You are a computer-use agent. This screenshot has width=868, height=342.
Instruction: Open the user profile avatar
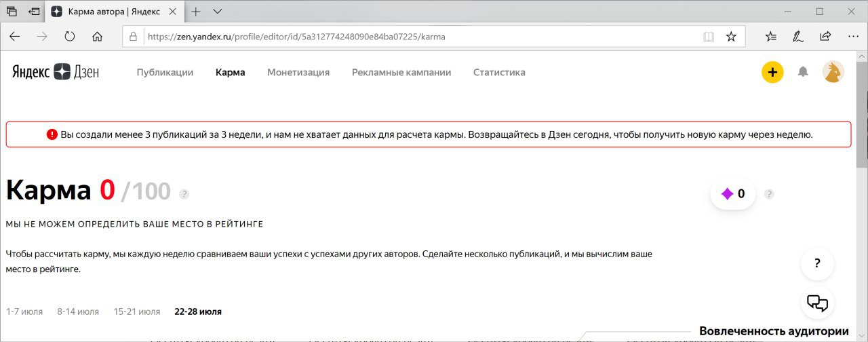(x=833, y=72)
